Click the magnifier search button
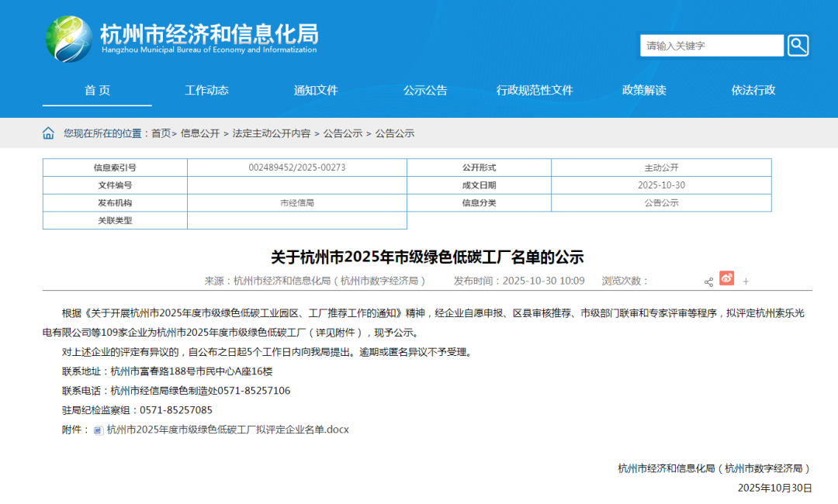 tap(798, 46)
